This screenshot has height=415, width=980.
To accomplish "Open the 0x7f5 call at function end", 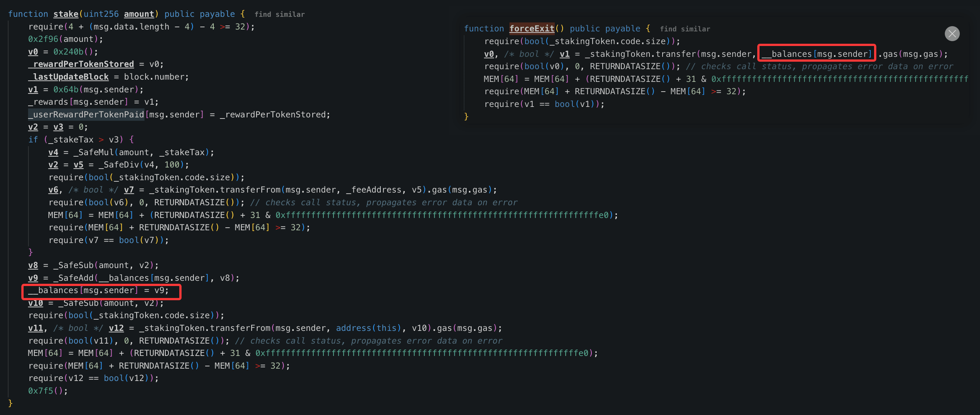I will (x=40, y=391).
